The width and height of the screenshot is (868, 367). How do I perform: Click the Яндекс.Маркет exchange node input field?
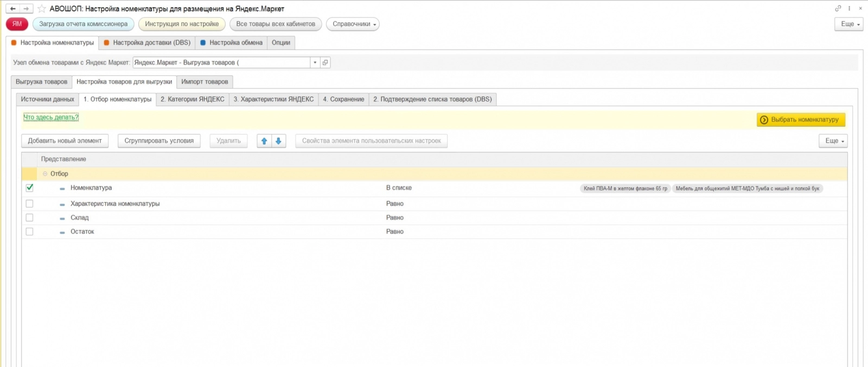click(x=221, y=62)
